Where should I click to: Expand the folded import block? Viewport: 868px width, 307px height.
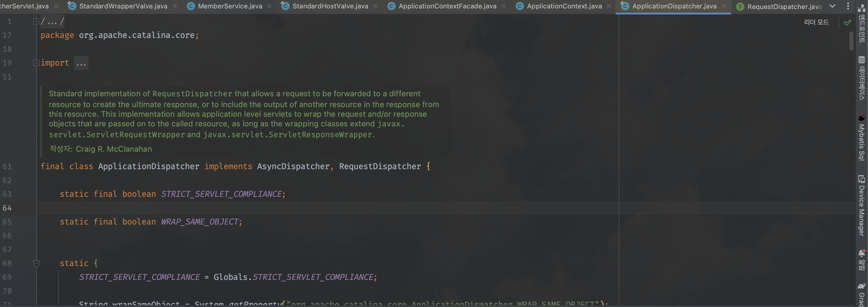(x=36, y=63)
